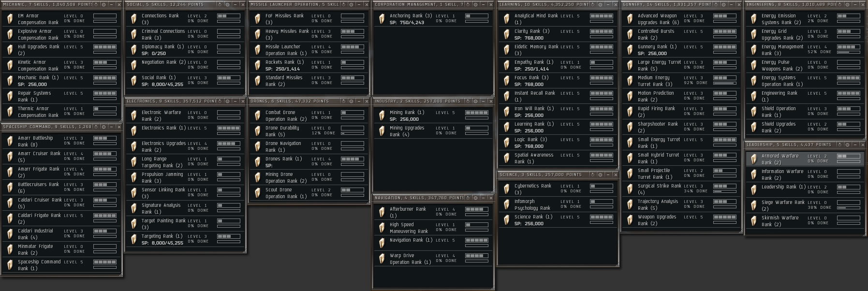Click the Minmatar Frigate Rank skill name
The height and width of the screenshot is (291, 868).
(x=35, y=249)
